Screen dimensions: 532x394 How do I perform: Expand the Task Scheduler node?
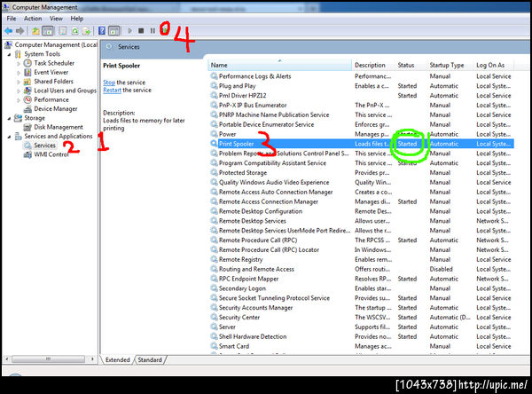pyautogui.click(x=19, y=63)
